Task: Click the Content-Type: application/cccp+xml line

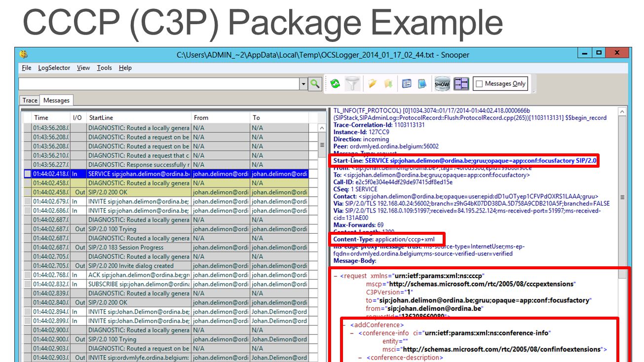Action: pyautogui.click(x=384, y=239)
